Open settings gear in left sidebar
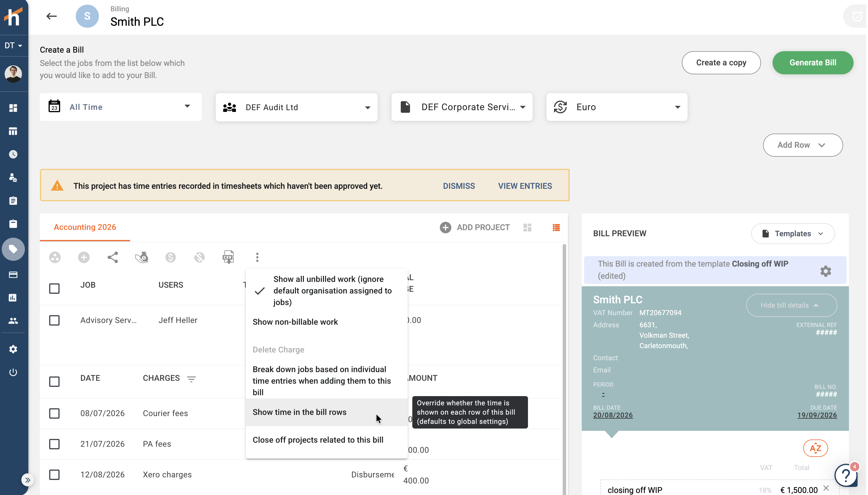Screen dimensions: 868x495 (13, 349)
